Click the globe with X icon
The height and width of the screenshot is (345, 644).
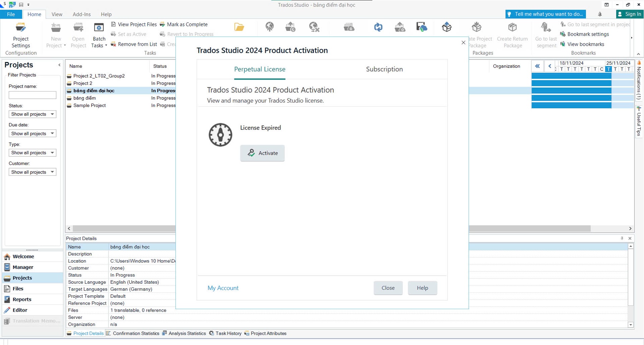314,27
